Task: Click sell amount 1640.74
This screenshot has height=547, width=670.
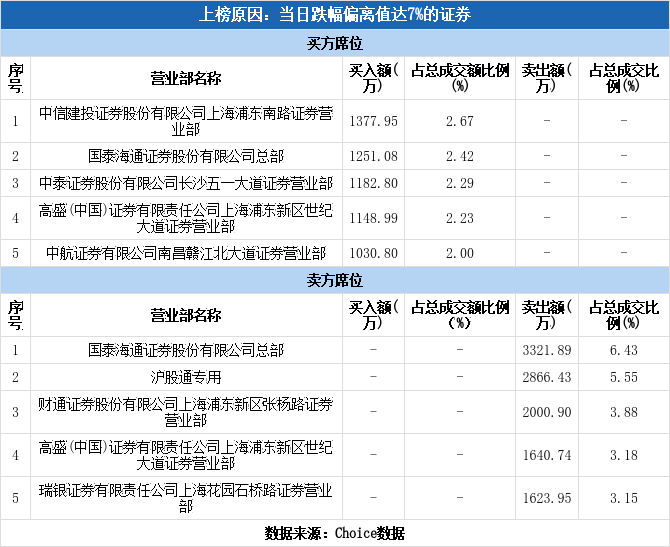Action: [x=547, y=456]
